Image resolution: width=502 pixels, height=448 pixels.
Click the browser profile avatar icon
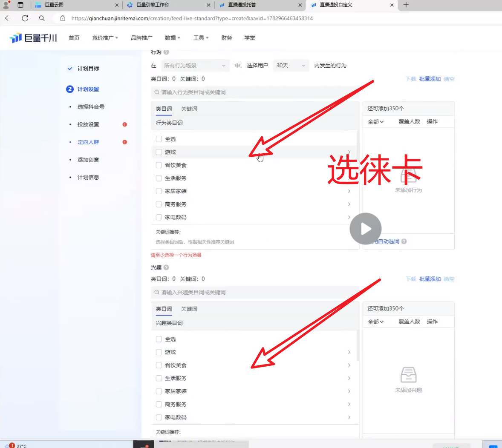coord(6,5)
